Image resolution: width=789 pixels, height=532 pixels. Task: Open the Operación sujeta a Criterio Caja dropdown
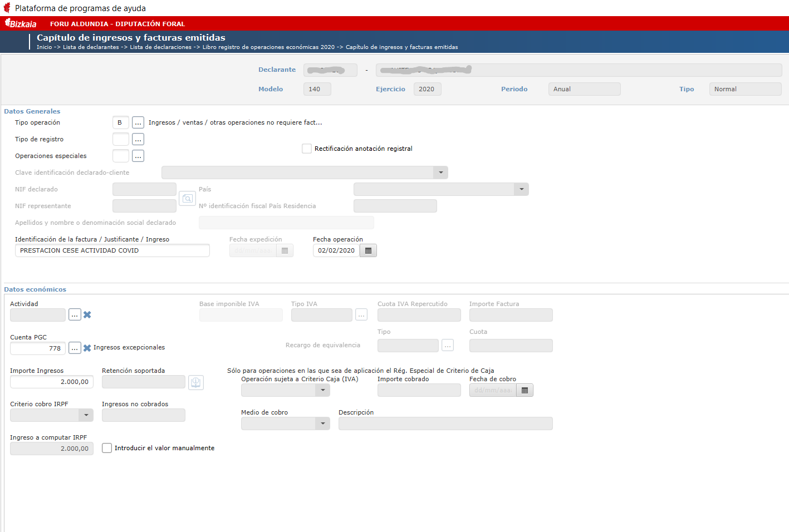pyautogui.click(x=323, y=390)
